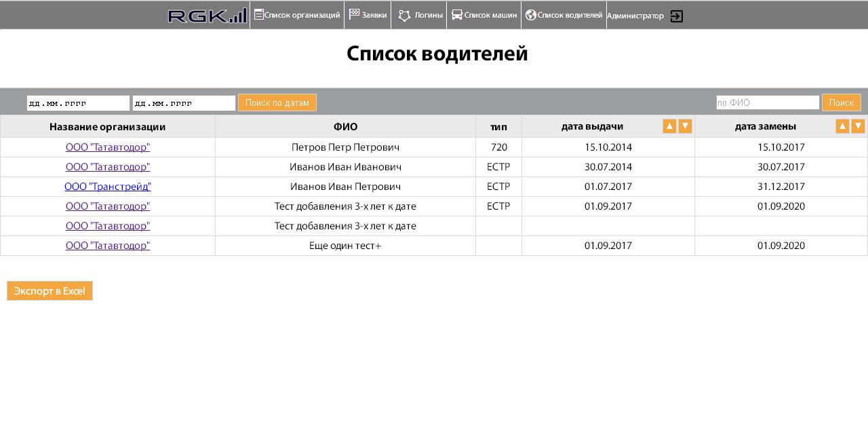Sort дата замены descending with down arrow
This screenshot has height=439, width=868.
pos(858,126)
